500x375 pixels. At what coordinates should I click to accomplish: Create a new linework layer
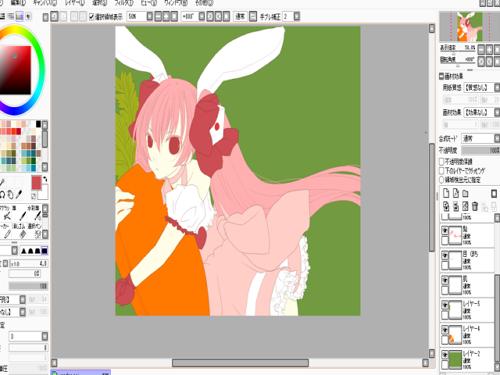point(456,193)
